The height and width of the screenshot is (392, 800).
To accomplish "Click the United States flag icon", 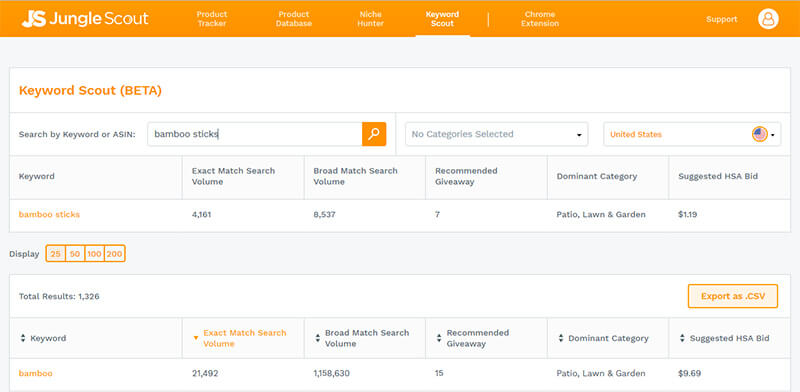I will click(759, 134).
